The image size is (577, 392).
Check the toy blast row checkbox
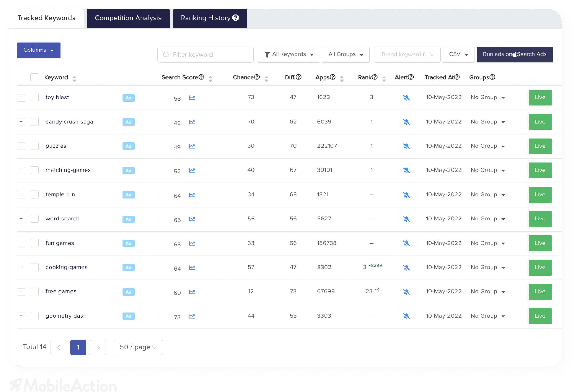[35, 97]
